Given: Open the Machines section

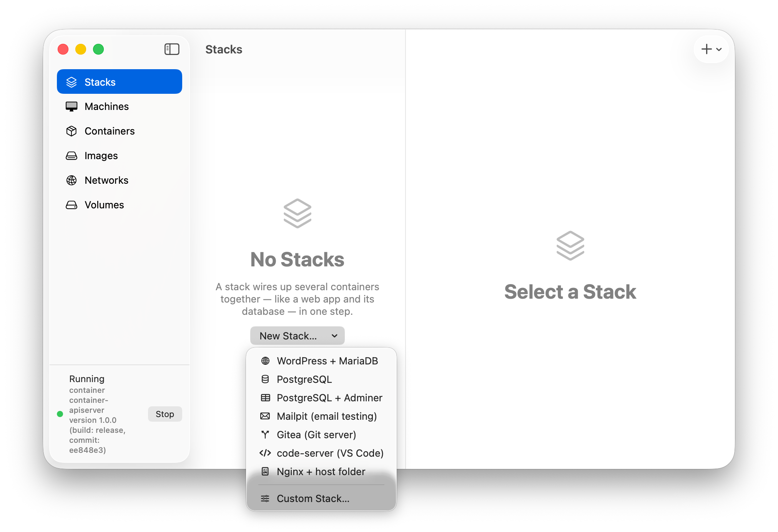Looking at the screenshot, I should click(x=120, y=106).
